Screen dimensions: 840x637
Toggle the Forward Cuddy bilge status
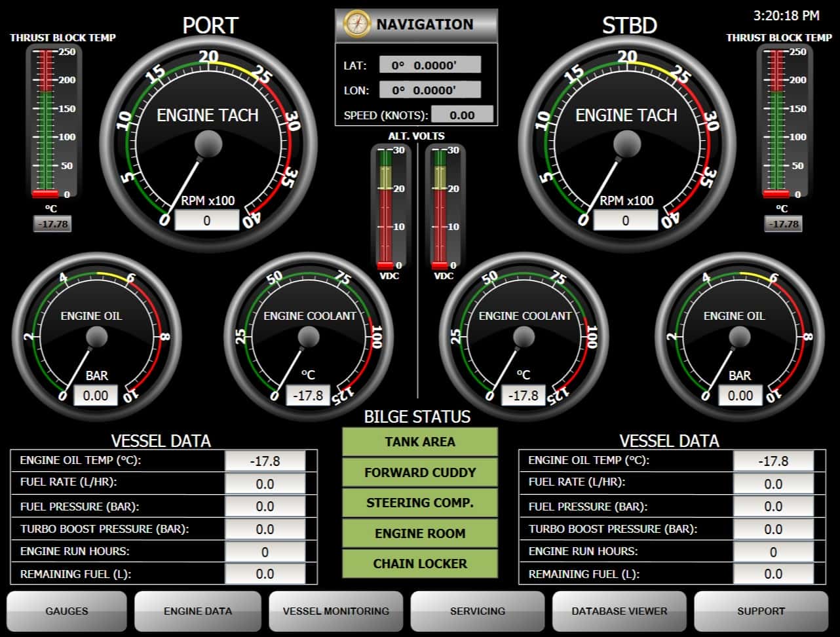[419, 473]
